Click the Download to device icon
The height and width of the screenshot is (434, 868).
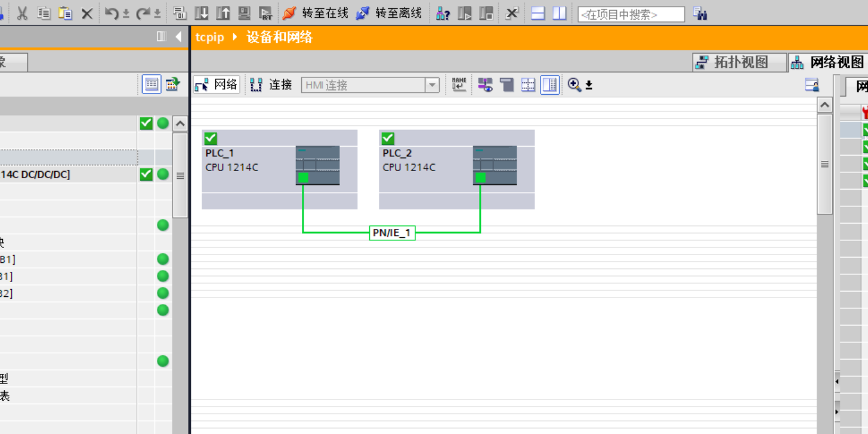click(x=202, y=13)
